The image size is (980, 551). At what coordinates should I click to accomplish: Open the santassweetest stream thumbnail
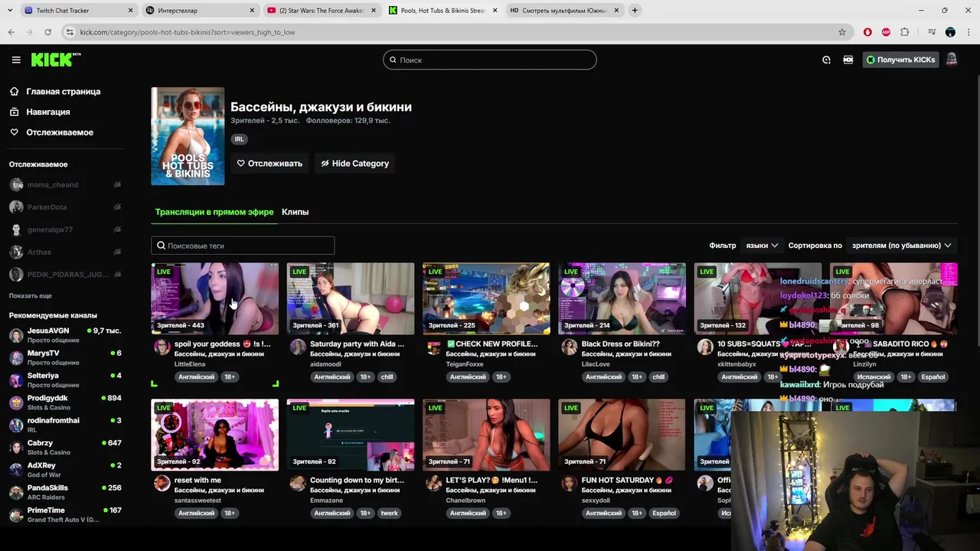pos(215,435)
